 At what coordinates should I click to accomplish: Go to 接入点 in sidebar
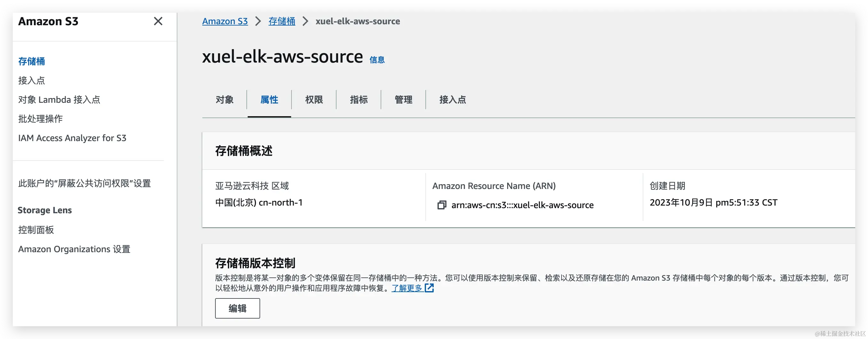(31, 80)
